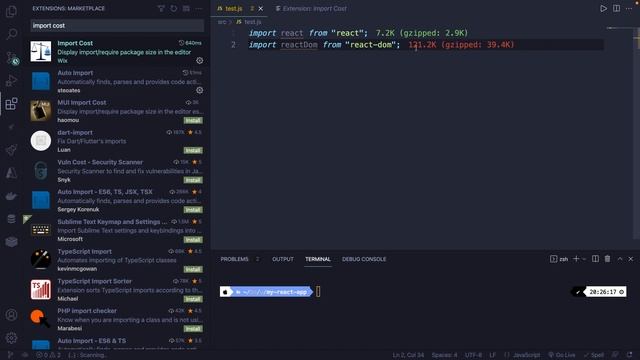Select the TypeScript Import Sorter extension

coord(117,290)
